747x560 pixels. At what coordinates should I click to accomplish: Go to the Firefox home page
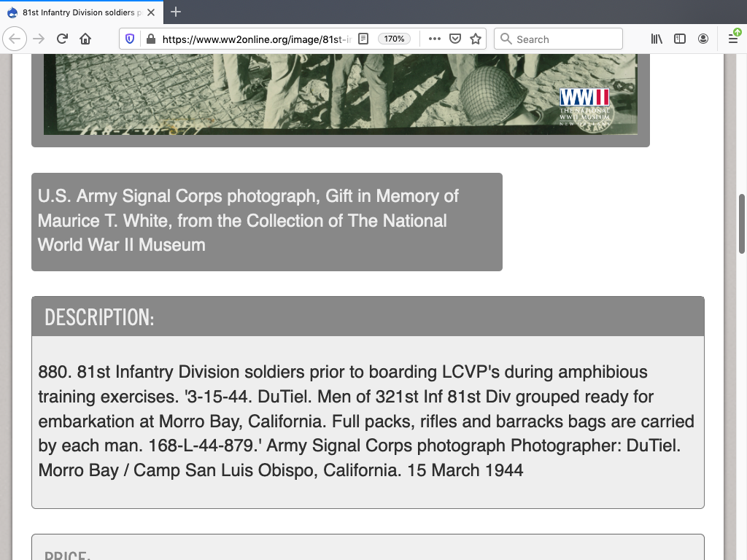pyautogui.click(x=85, y=39)
